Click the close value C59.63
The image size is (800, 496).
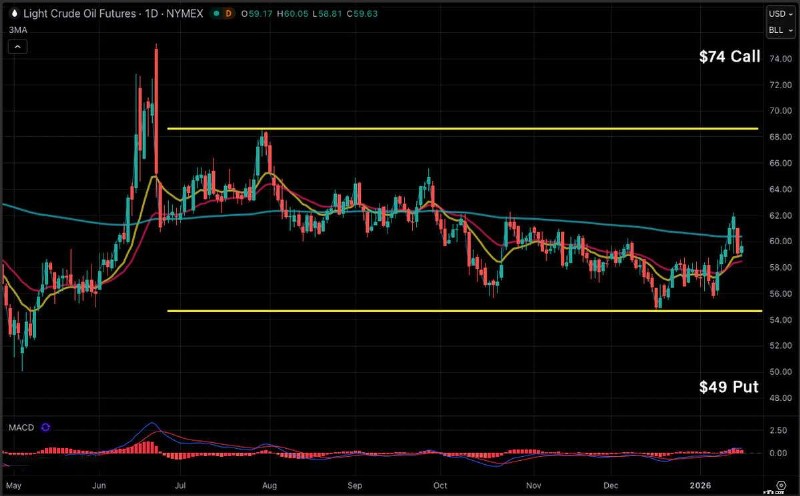[x=362, y=14]
